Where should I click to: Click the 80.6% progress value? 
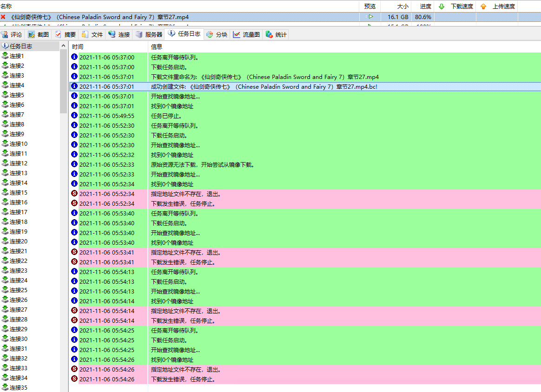pyautogui.click(x=423, y=17)
